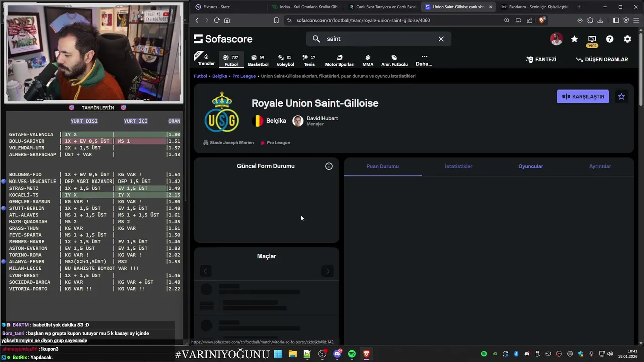Image resolution: width=644 pixels, height=362 pixels.
Task: Switch to the İstatistikler tab
Action: click(458, 166)
